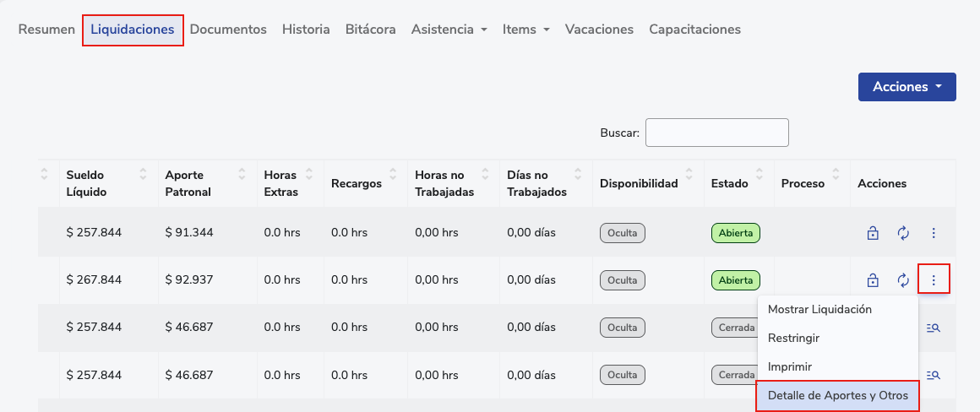Click the recalculate arrows icon in the first row
Screen dimensions: 980x412
click(x=903, y=233)
